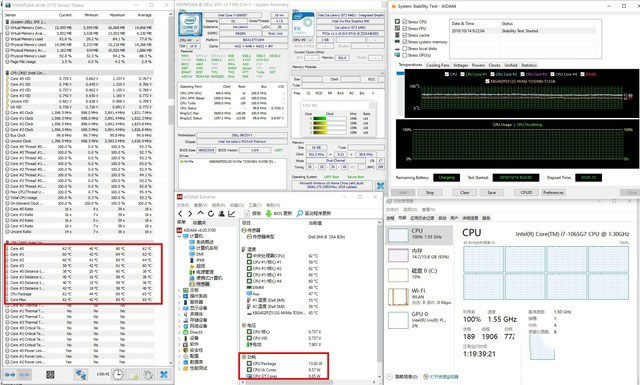Open 工具(T) menu in AIDA64 Extreme
The image size is (640, 385).
pyautogui.click(x=255, y=205)
